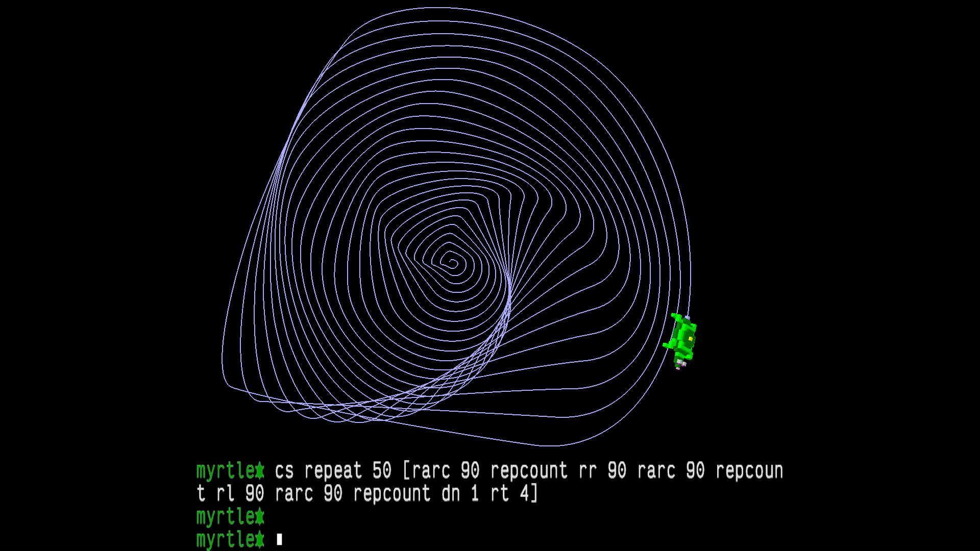Click the turtle icon on the first prompt line
This screenshot has width=980, height=551.
point(260,471)
